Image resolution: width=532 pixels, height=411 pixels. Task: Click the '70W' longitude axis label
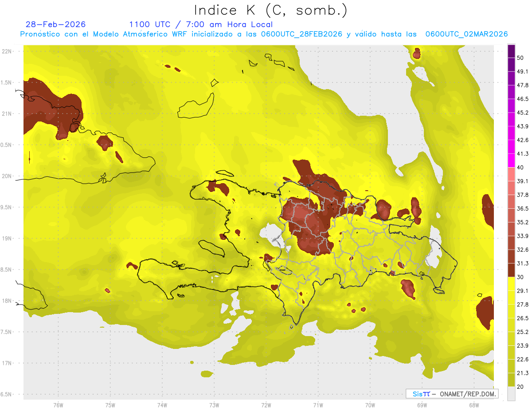coord(370,405)
